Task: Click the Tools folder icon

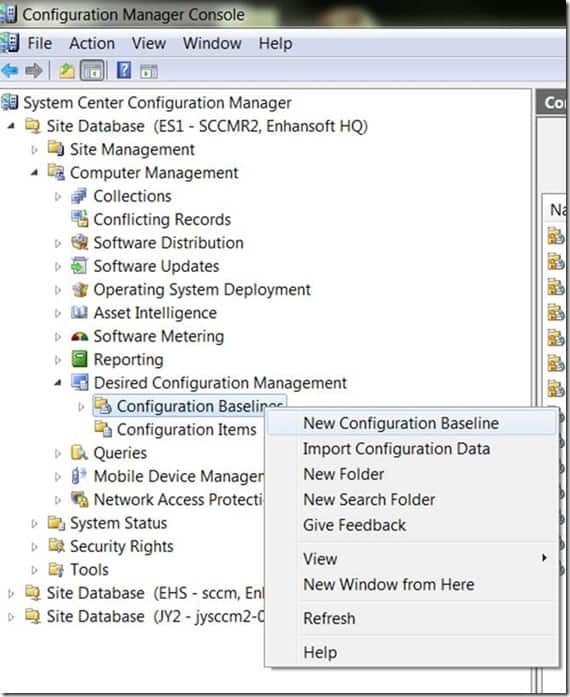Action: tap(56, 569)
